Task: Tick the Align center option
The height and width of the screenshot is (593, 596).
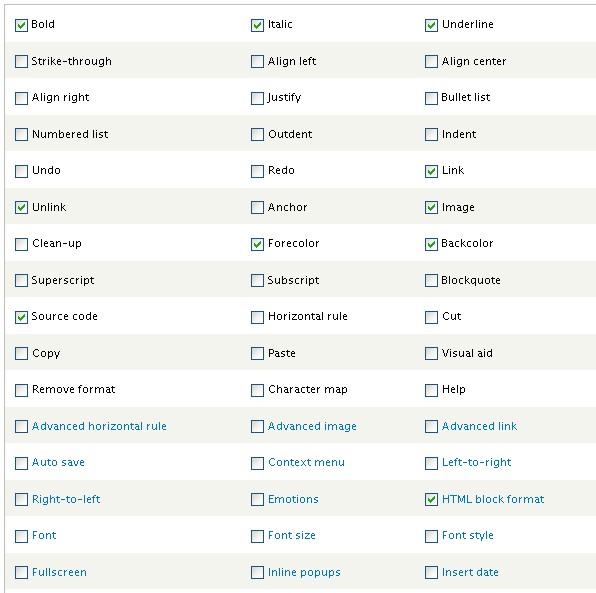Action: (431, 62)
